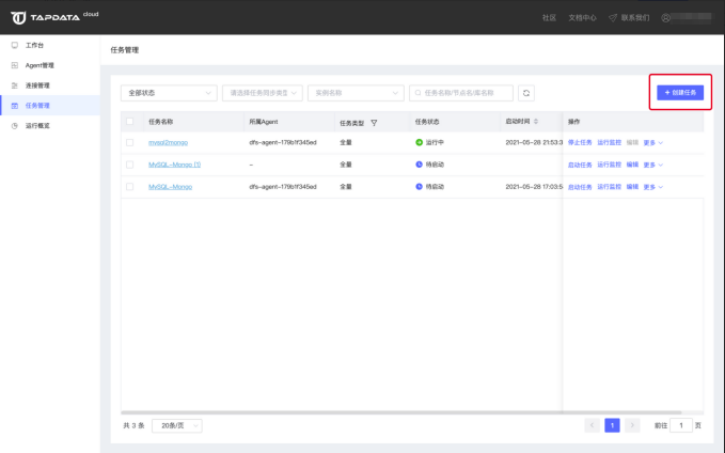Open 工作台 in the sidebar
The image size is (725, 453).
tap(35, 45)
